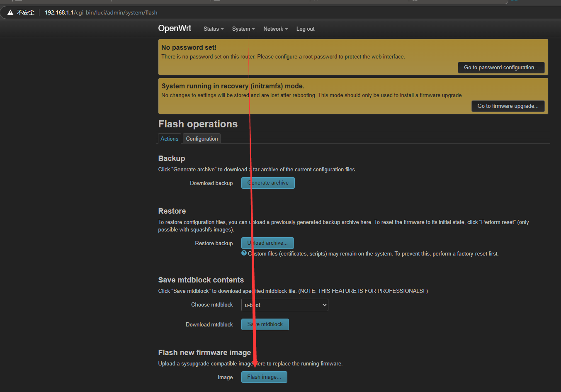Click the Flash operations page heading
561x392 pixels.
[x=198, y=124]
